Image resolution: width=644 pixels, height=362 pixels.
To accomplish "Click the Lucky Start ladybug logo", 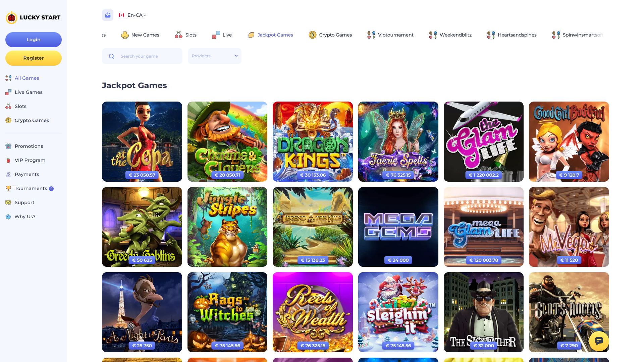I will 11,17.
